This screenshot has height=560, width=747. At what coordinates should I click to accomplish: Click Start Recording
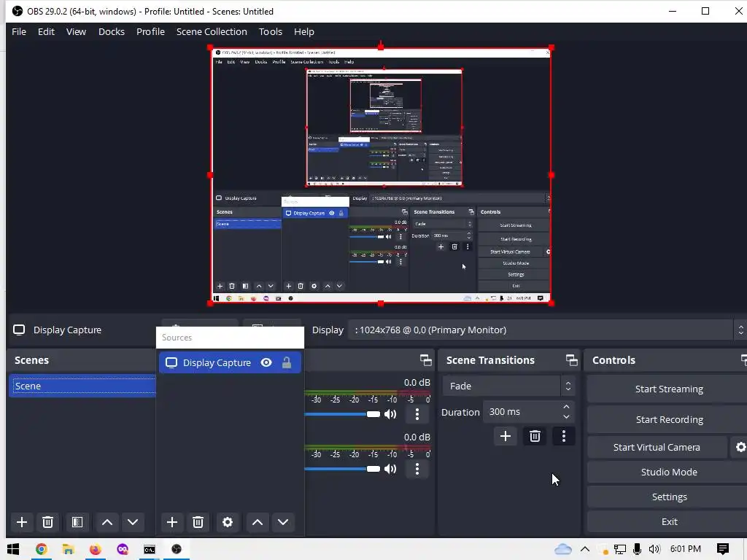pos(669,419)
